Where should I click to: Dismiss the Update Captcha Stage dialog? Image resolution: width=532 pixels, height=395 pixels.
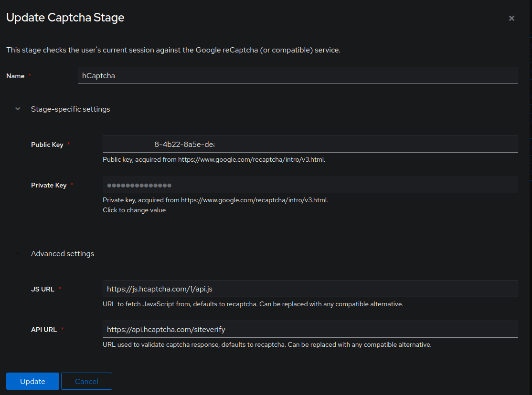[511, 18]
